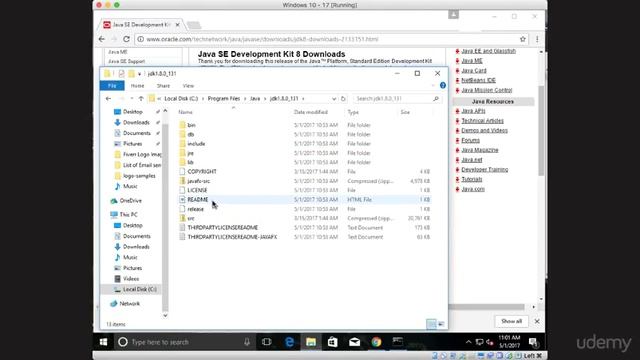The image size is (640, 360).
Task: Select the README HTML file icon
Action: [182, 200]
